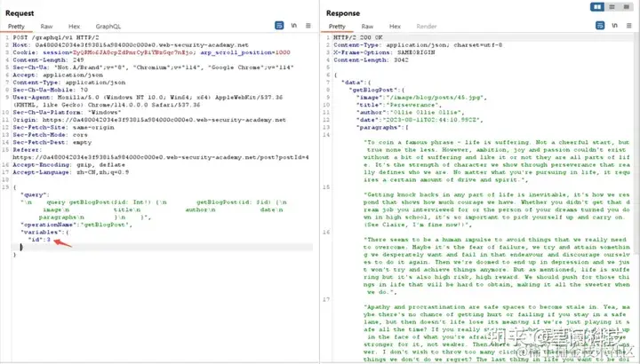Click paragraph starting "There seems to be a human impulse"
This screenshot has height=364, width=640.
click(497, 265)
